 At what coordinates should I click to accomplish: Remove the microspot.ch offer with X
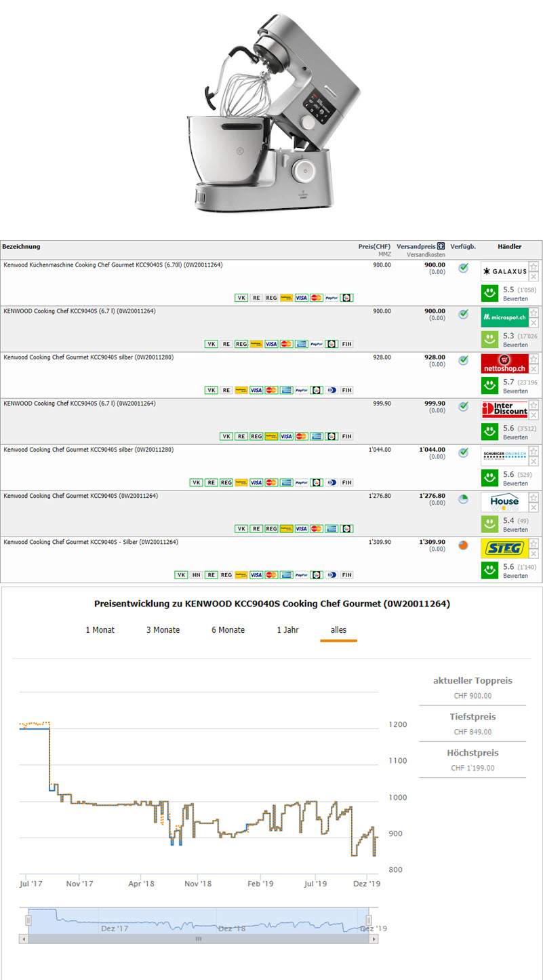(534, 323)
